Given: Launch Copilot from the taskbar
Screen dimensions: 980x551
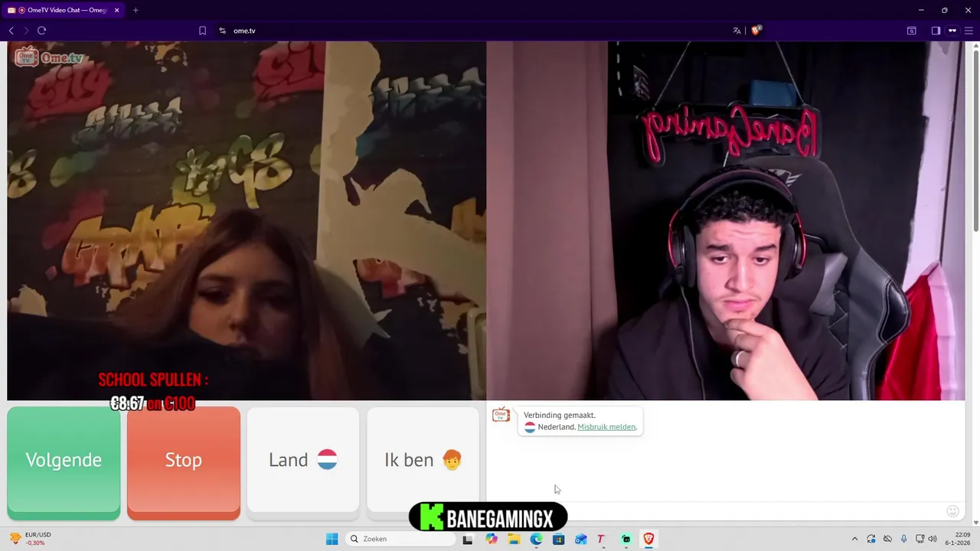Looking at the screenshot, I should click(x=491, y=539).
